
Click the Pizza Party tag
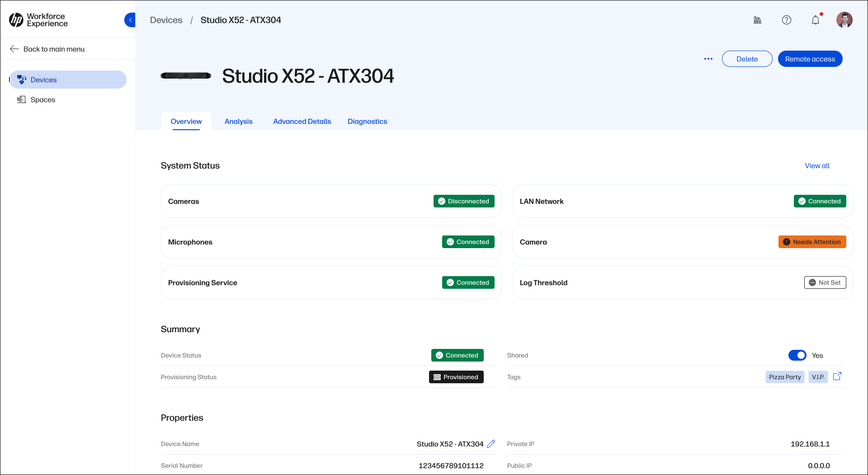[785, 377]
